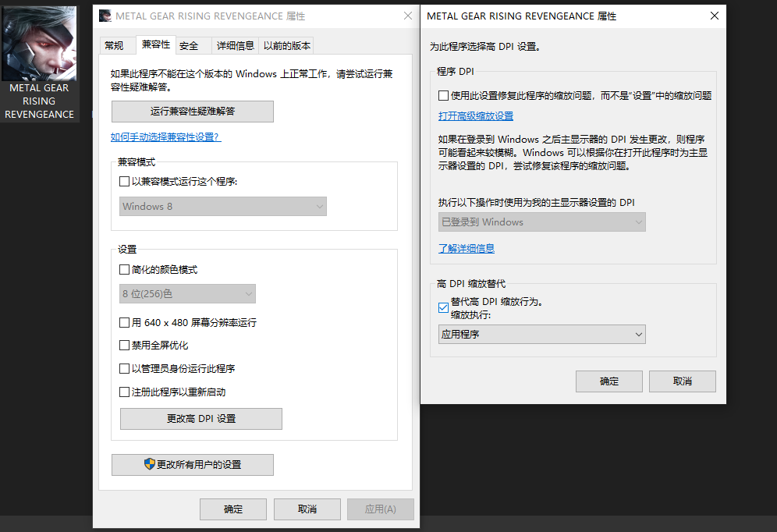Check 使用此设置修复此程序的缩放问题 checkbox
Image resolution: width=777 pixels, height=532 pixels.
coord(444,95)
